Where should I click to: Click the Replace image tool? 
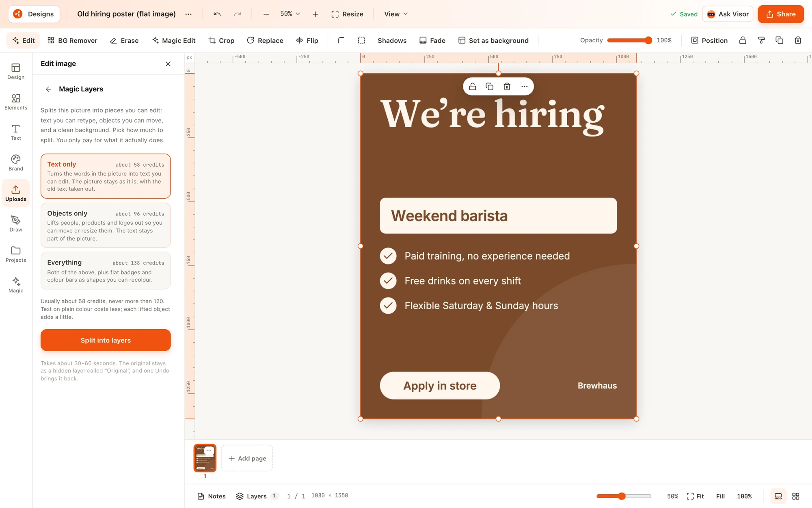tap(265, 40)
